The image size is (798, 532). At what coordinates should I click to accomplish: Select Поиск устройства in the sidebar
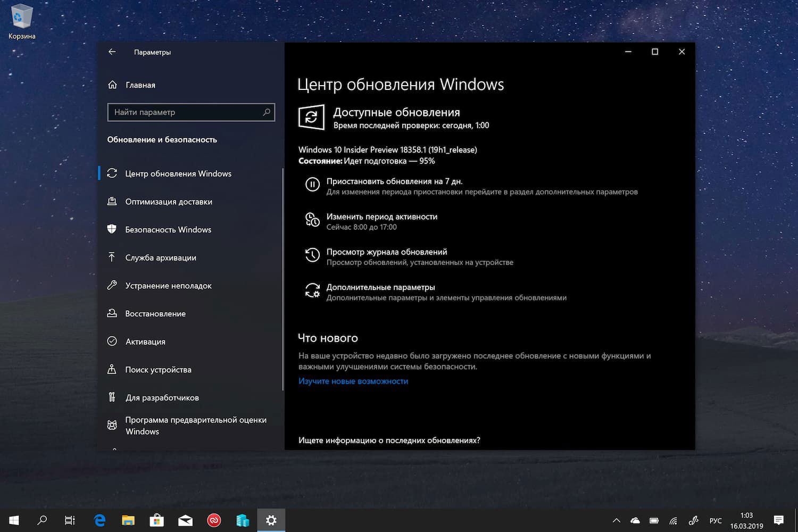[x=158, y=369]
